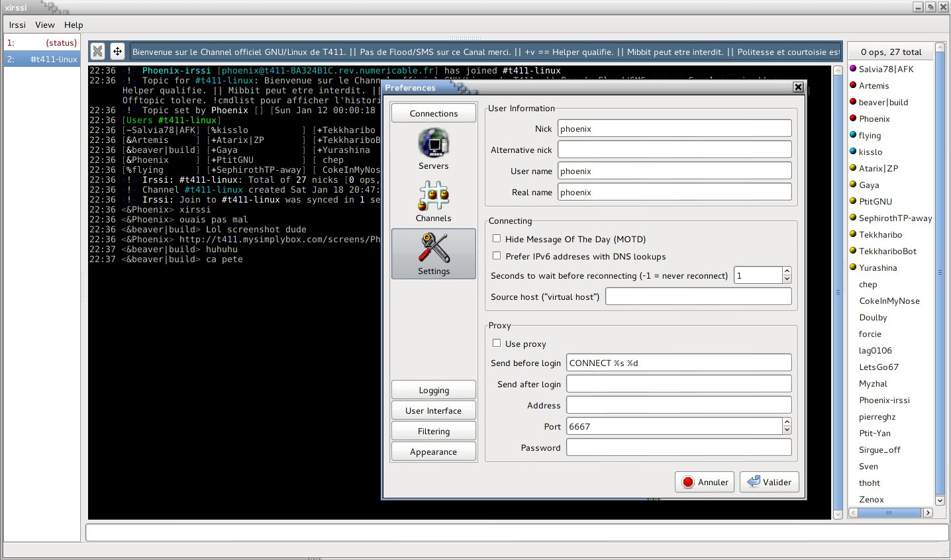Increase the reconnect seconds spinner value

[787, 271]
